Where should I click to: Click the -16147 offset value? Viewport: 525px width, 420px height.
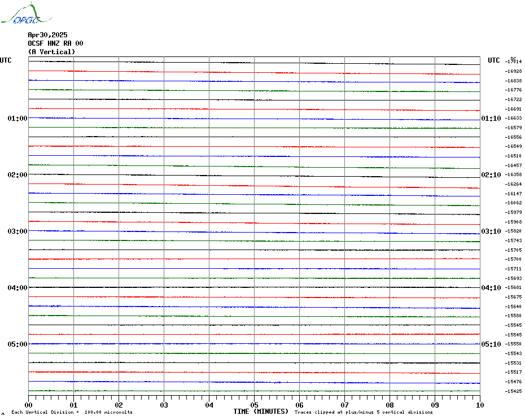(x=513, y=194)
